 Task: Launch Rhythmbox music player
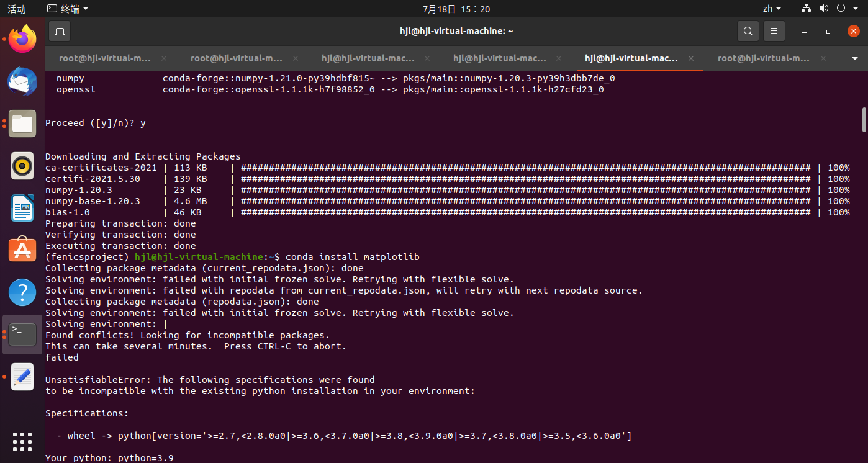[22, 166]
